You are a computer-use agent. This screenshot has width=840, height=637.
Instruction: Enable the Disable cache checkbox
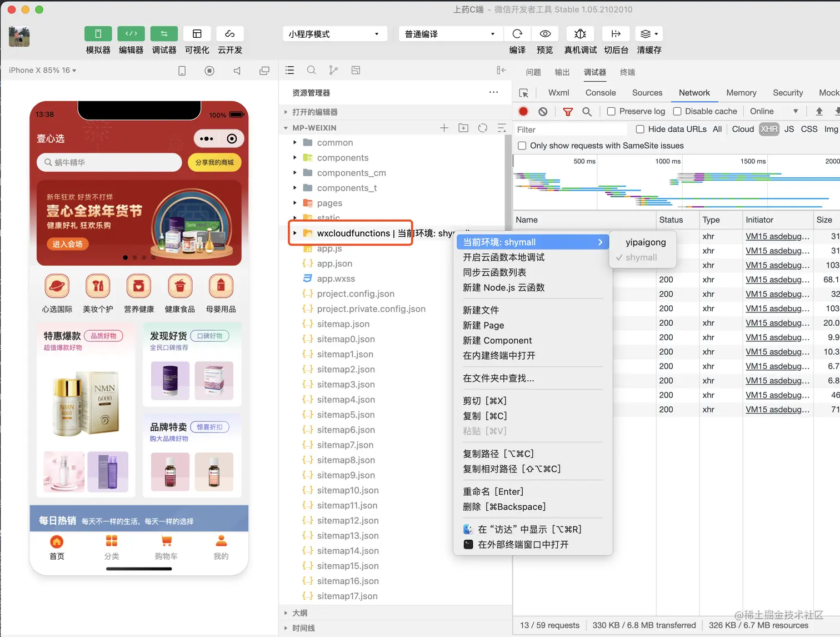[x=677, y=111]
